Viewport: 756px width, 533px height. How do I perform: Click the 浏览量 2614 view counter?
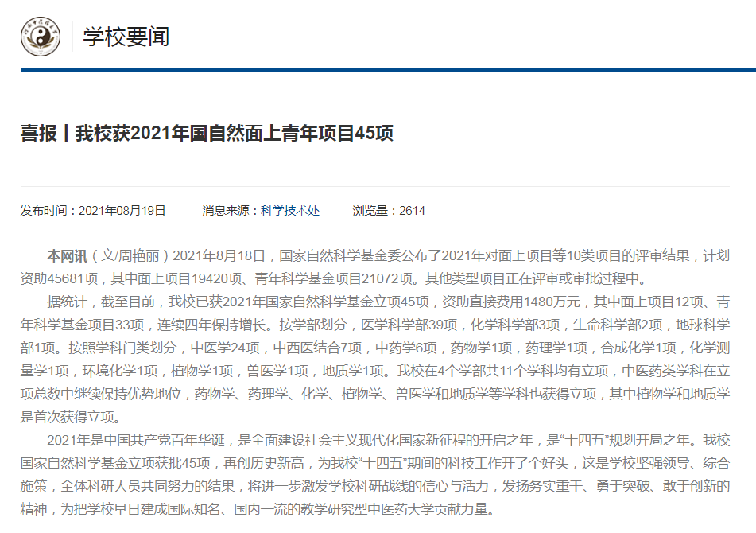point(389,211)
